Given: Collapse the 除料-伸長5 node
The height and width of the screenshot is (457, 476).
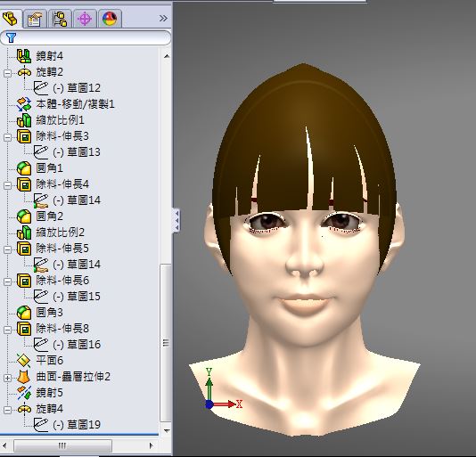Looking at the screenshot, I should point(8,249).
